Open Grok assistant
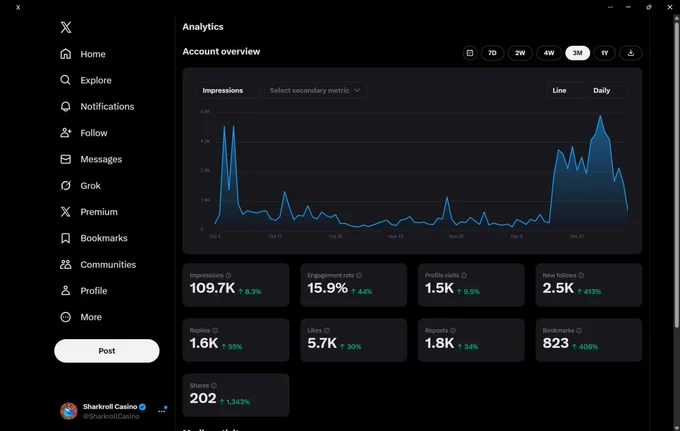 coord(90,186)
